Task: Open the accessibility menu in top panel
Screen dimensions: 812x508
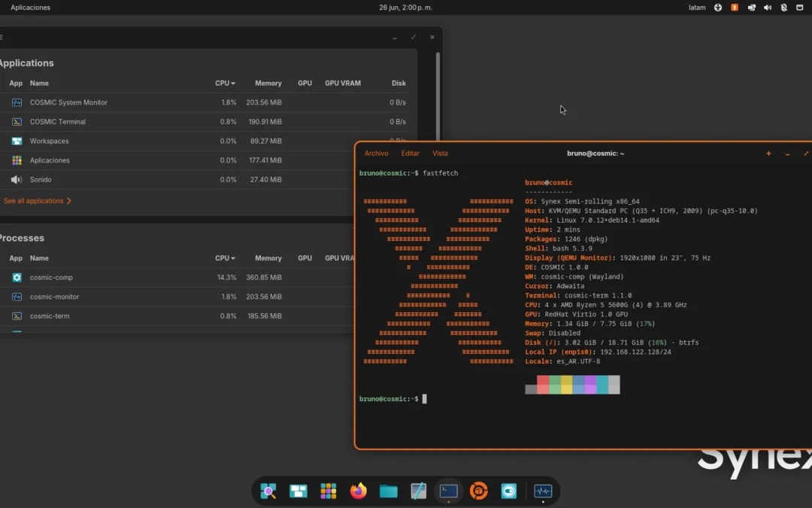Action: coord(718,8)
